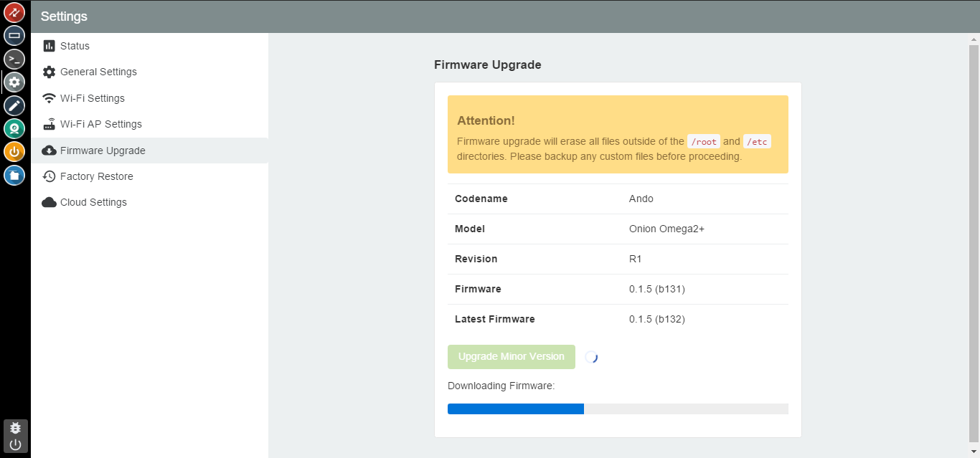
Task: Select the grey Settings gear dock icon
Action: [x=14, y=82]
